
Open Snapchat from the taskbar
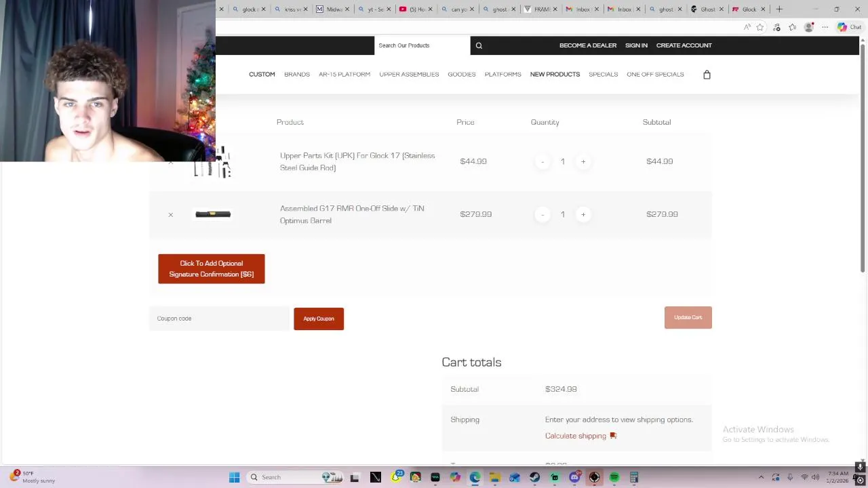pyautogui.click(x=395, y=477)
